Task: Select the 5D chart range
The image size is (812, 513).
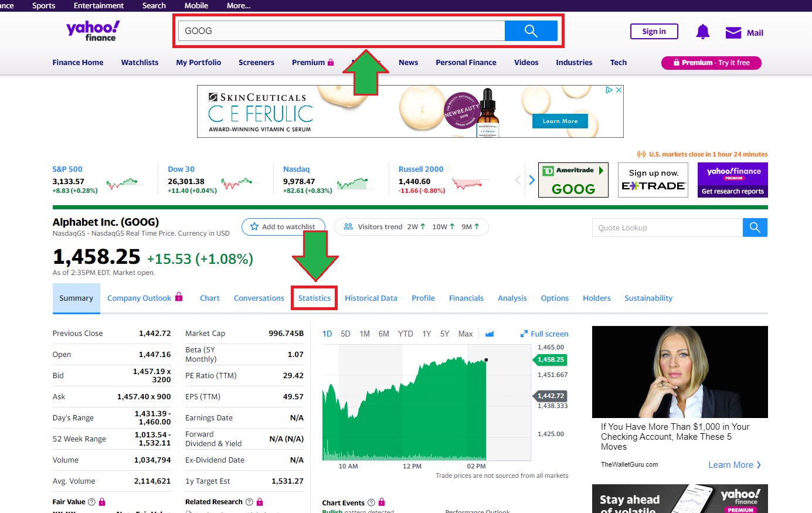Action: click(345, 334)
